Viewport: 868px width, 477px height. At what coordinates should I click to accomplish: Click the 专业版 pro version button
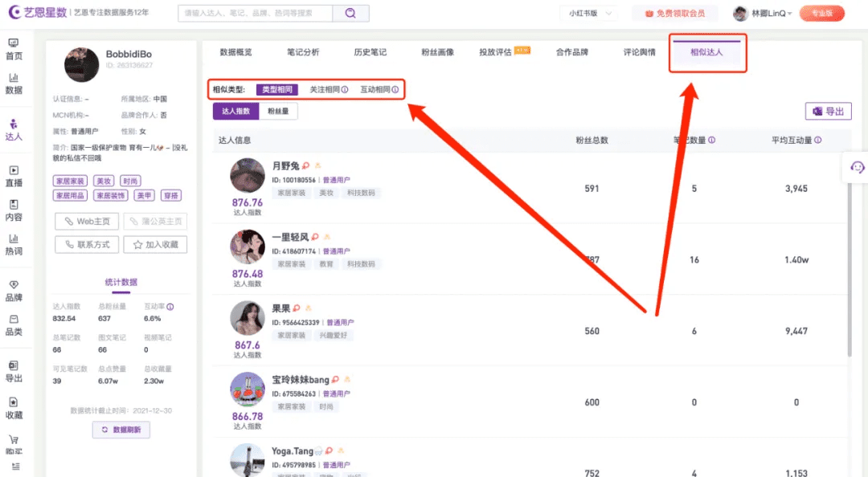(x=822, y=14)
